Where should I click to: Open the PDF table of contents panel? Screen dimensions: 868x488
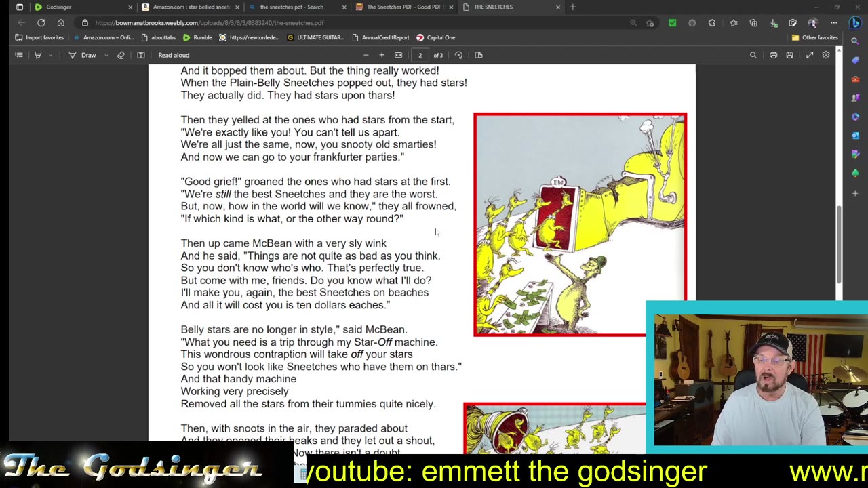point(19,55)
